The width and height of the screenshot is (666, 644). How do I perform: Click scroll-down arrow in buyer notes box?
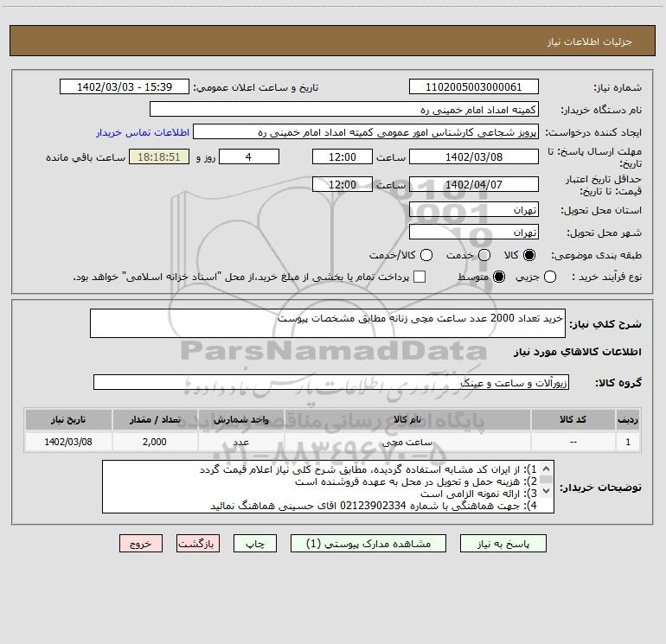[x=547, y=490]
